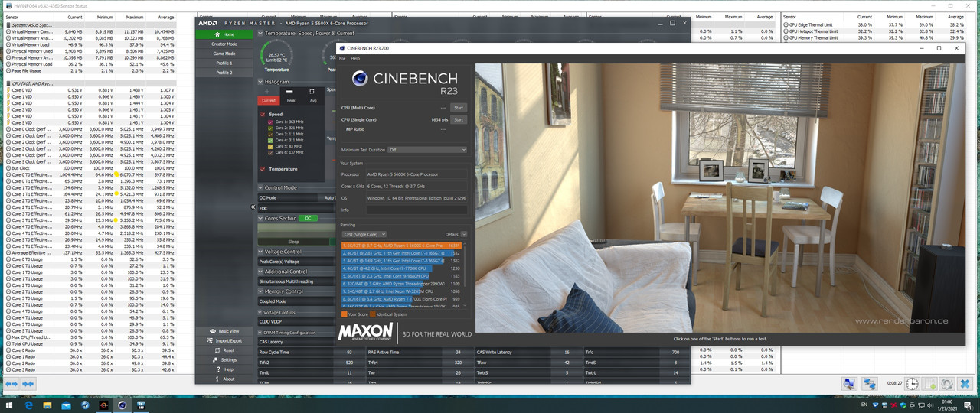Viewport: 980px width, 413px height.
Task: Click HWiNFO network computers icon
Action: point(870,384)
